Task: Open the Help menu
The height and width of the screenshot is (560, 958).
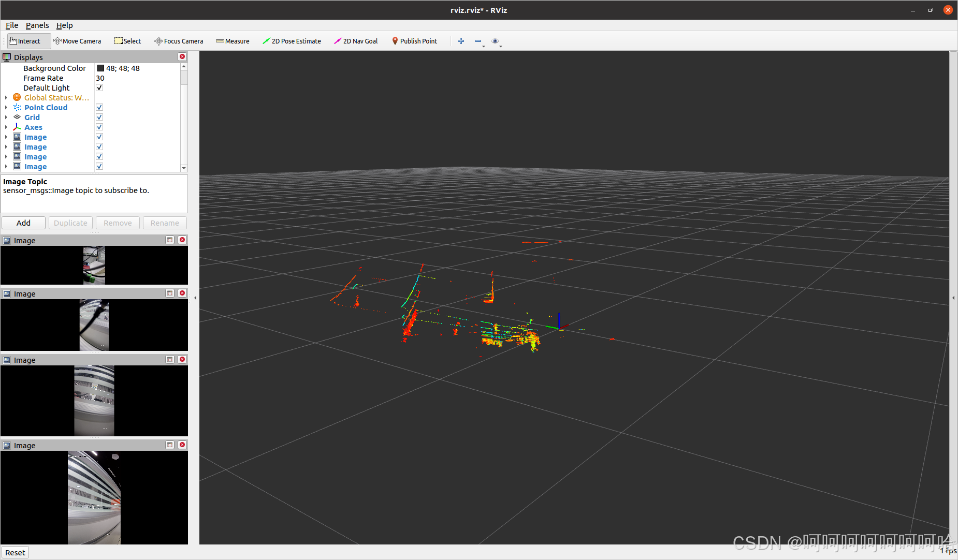Action: [64, 25]
